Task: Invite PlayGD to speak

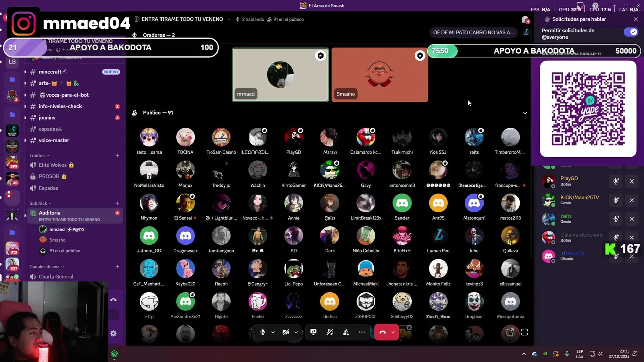Action: coord(616,182)
